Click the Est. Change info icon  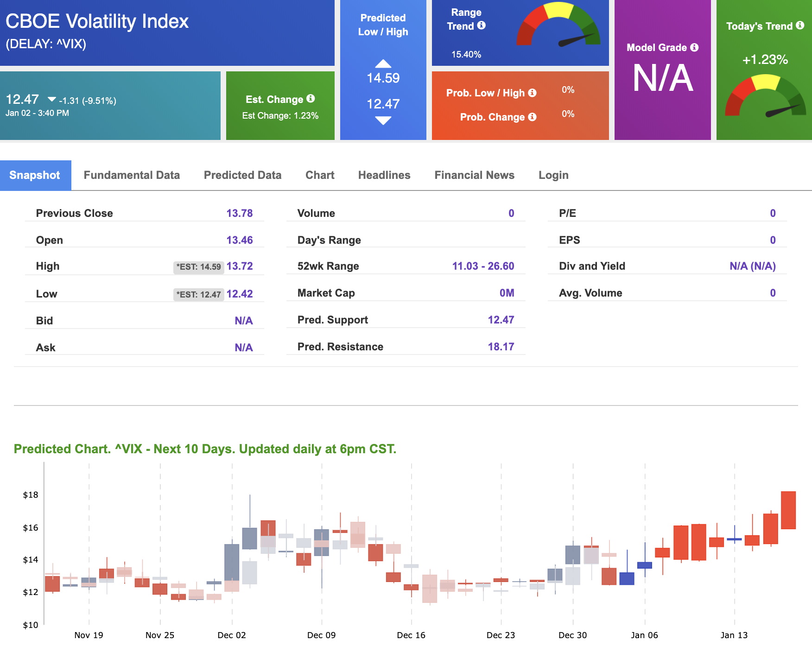[311, 99]
